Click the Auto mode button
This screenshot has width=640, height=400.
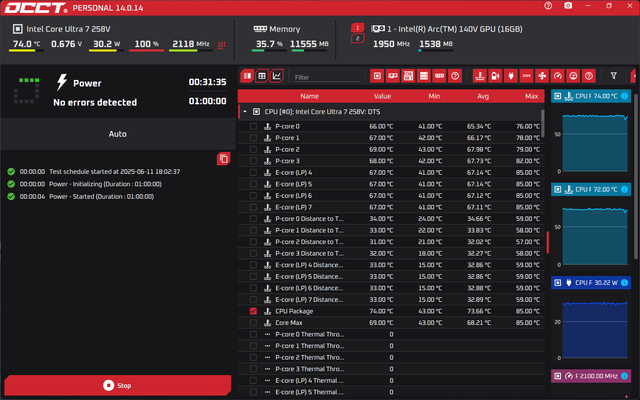[118, 134]
